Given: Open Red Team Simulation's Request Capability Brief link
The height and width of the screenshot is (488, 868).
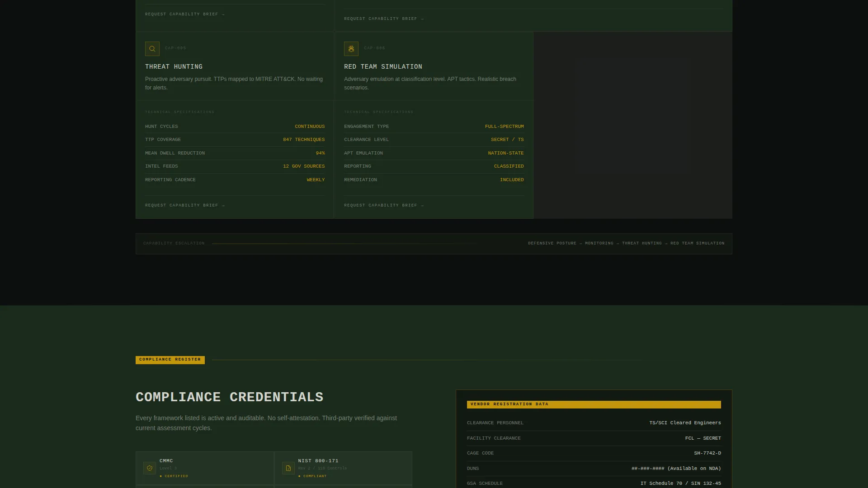Looking at the screenshot, I should (x=384, y=205).
